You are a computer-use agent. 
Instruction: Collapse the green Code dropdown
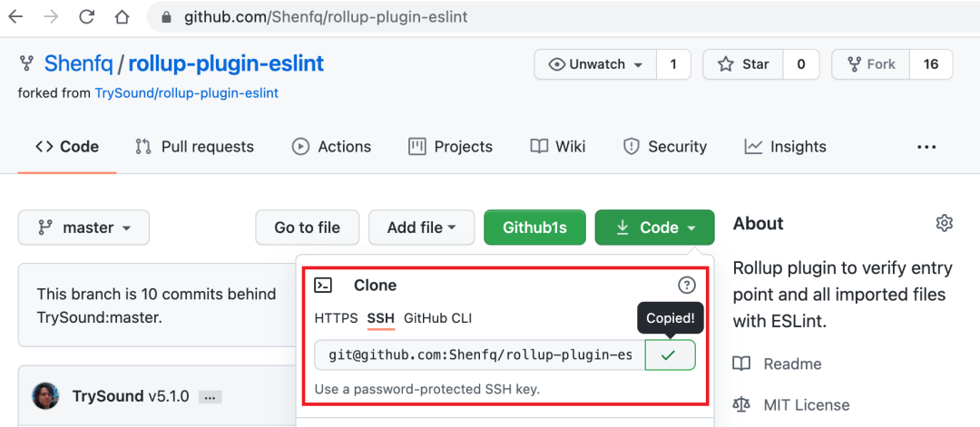654,228
